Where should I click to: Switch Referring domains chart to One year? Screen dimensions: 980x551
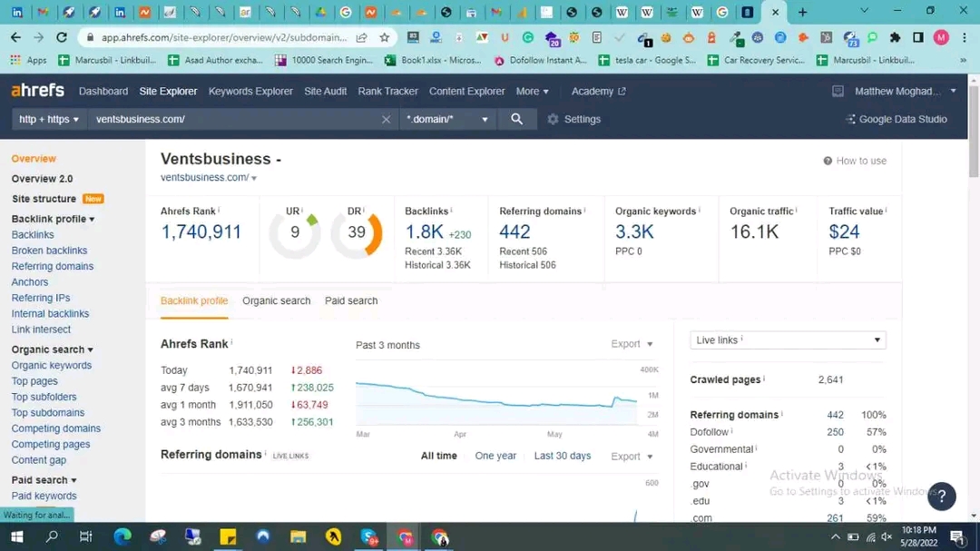click(x=495, y=456)
